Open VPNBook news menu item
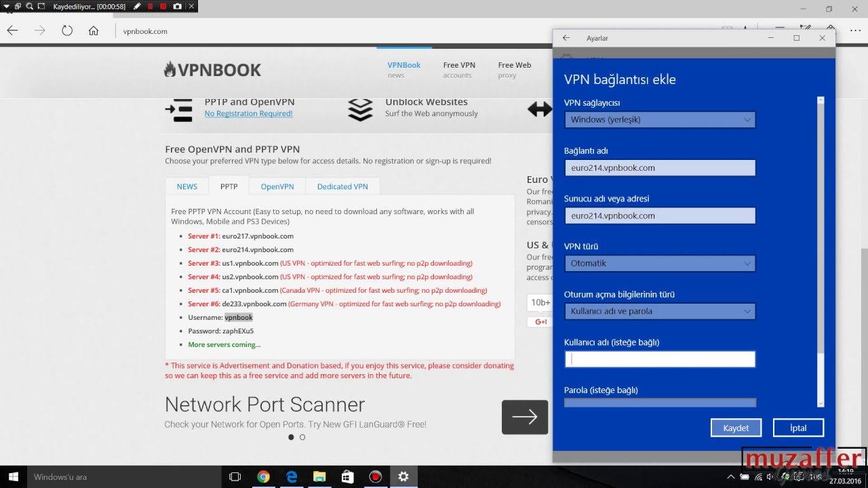Screen dimensions: 868x488 [x=403, y=70]
